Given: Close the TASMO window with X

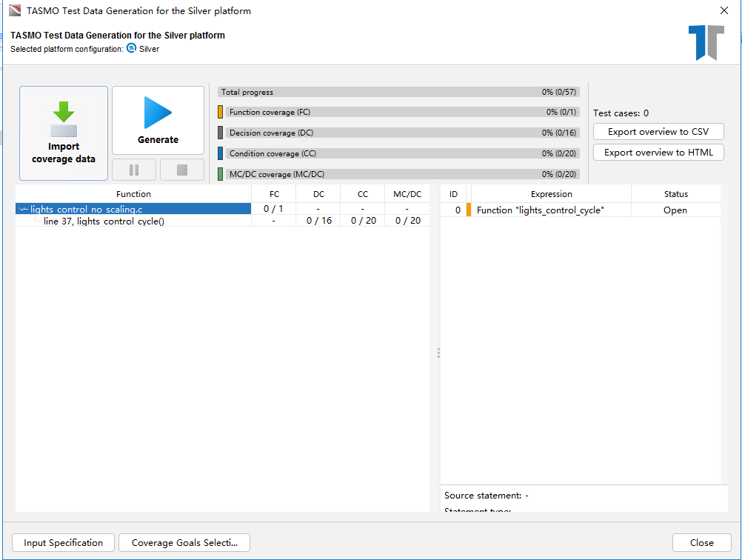Looking at the screenshot, I should [724, 10].
